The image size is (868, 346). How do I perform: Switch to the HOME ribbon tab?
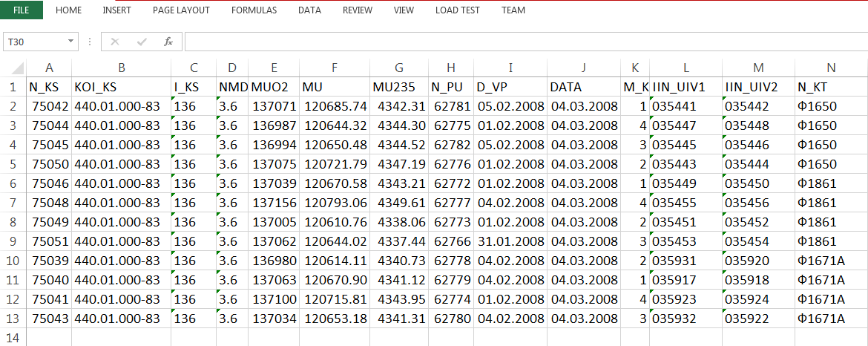[x=68, y=10]
